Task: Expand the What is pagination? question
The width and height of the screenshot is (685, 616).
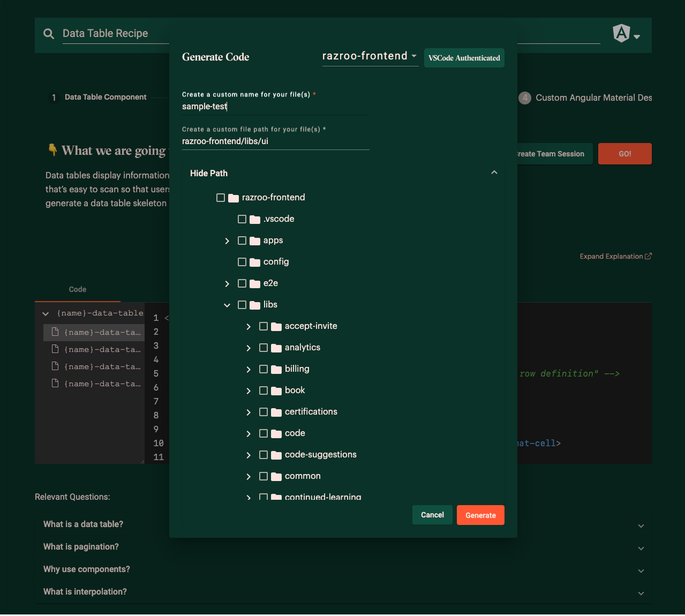Action: point(343,547)
